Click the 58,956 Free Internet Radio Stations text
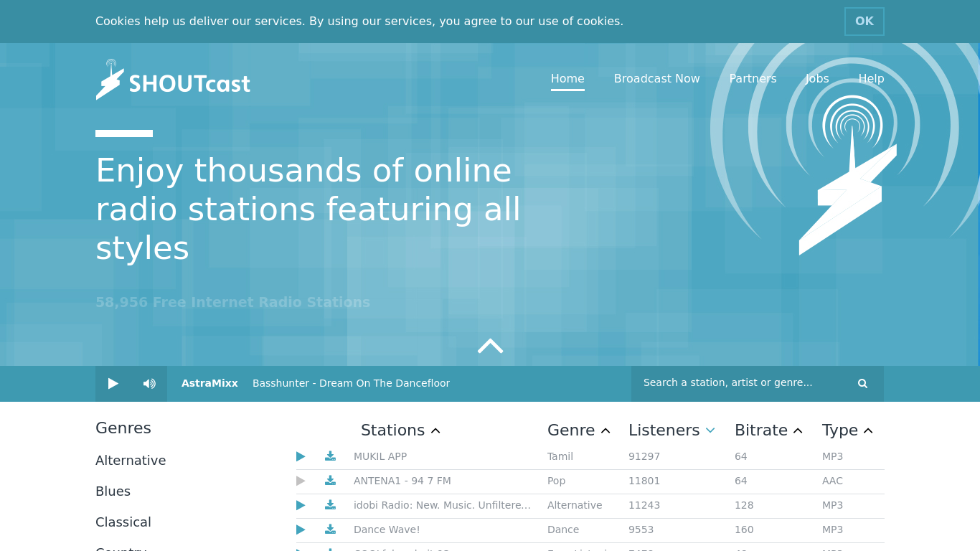Viewport: 980px width, 551px height. tap(232, 303)
